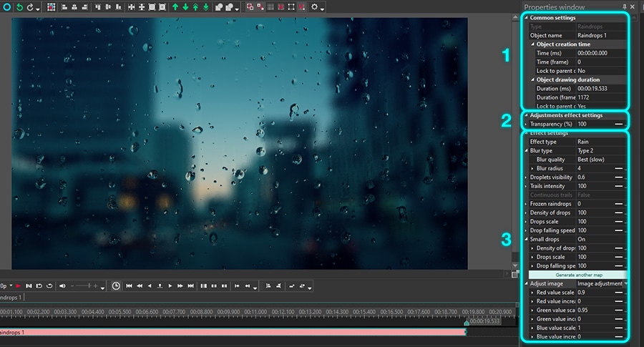Collapse the Common settings section

(526, 18)
